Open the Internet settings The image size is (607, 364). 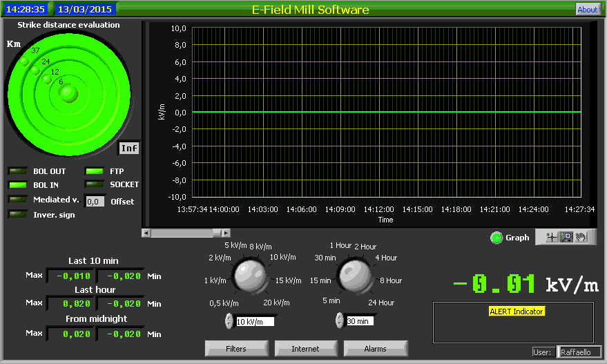[x=305, y=349]
